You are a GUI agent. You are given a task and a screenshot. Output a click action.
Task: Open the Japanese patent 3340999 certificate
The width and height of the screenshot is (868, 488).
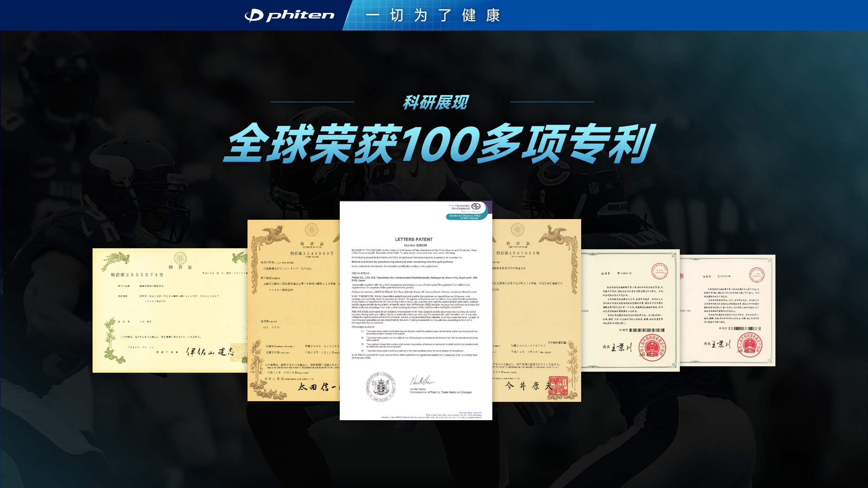293,310
